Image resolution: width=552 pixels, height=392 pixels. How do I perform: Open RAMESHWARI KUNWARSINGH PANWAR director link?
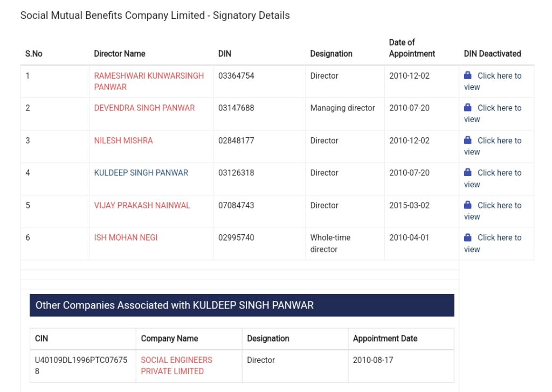(x=149, y=81)
